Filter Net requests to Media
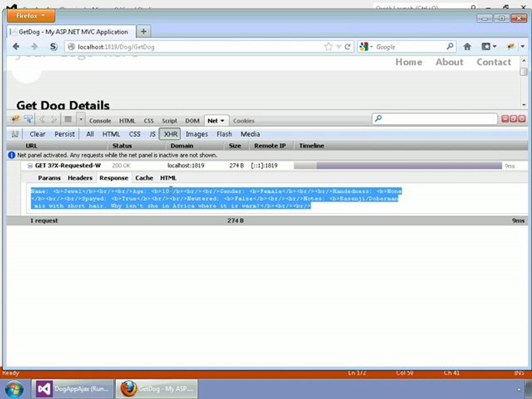The image size is (532, 399). [250, 134]
